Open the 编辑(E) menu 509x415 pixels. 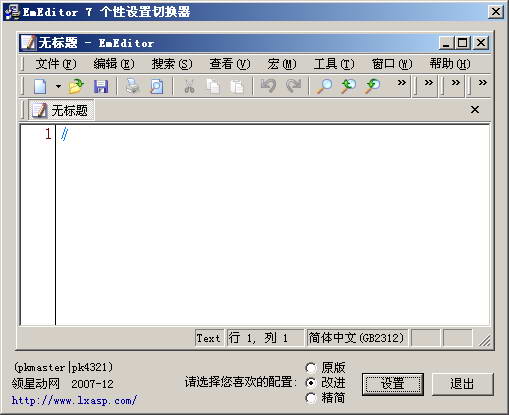(114, 64)
